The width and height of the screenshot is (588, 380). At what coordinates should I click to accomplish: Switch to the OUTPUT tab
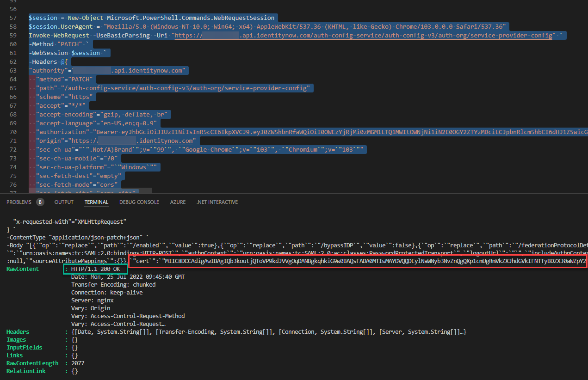click(64, 202)
